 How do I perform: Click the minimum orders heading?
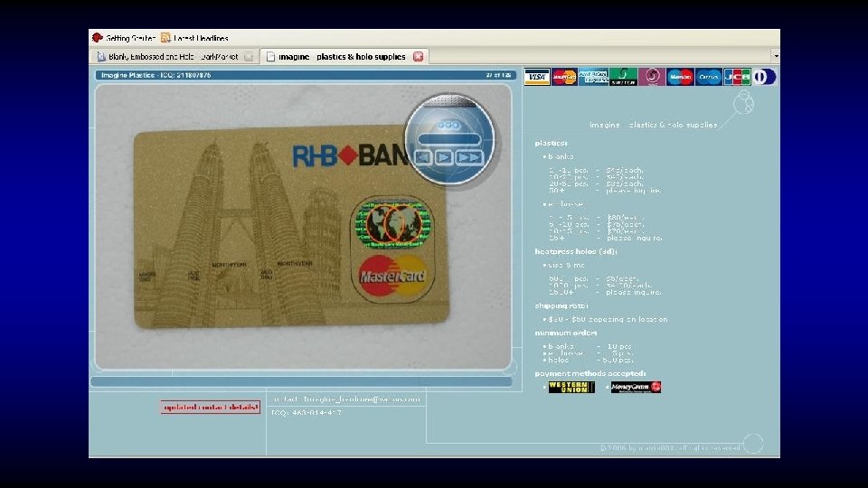[566, 333]
